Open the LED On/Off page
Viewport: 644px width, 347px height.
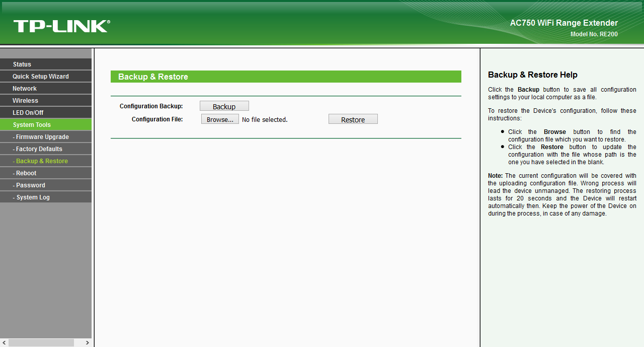[46, 112]
